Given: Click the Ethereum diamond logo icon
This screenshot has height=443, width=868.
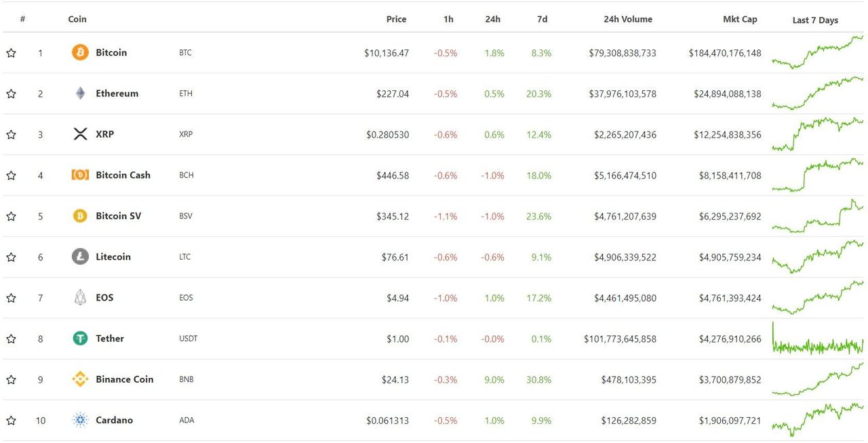Looking at the screenshot, I should click(x=80, y=94).
